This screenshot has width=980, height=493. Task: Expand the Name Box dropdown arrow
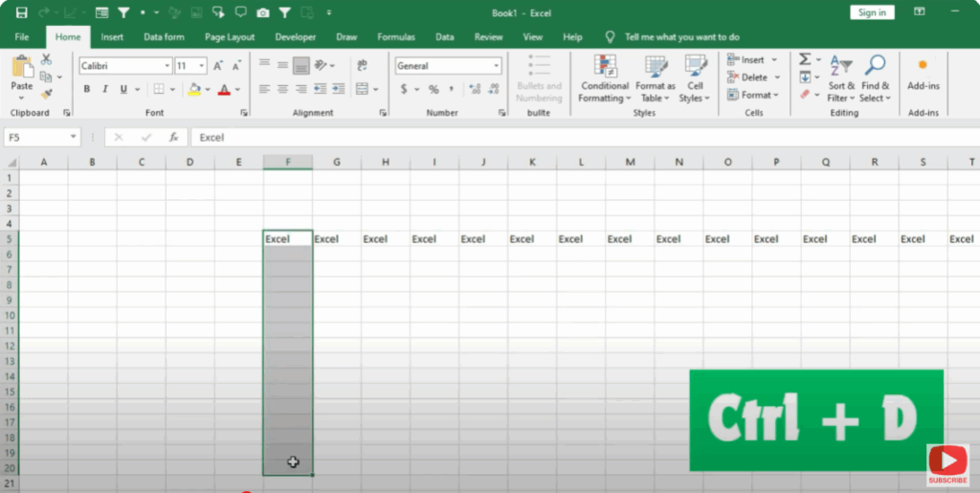(x=73, y=137)
